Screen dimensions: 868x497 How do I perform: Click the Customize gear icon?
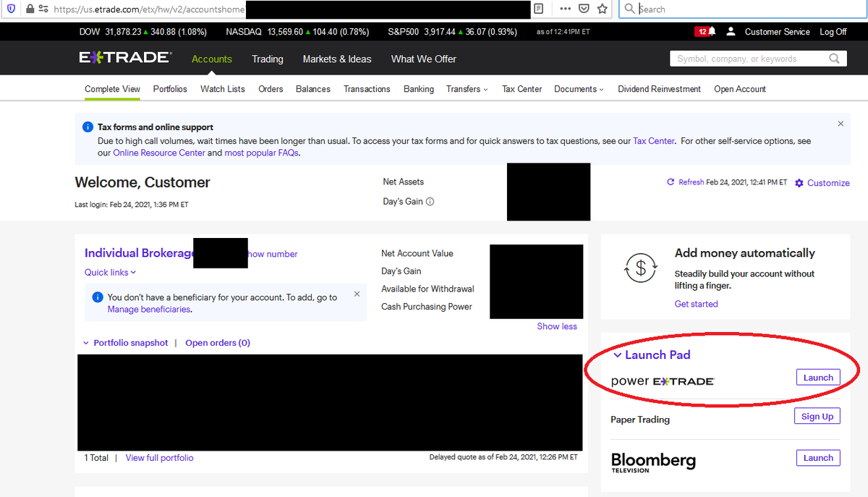click(x=799, y=183)
